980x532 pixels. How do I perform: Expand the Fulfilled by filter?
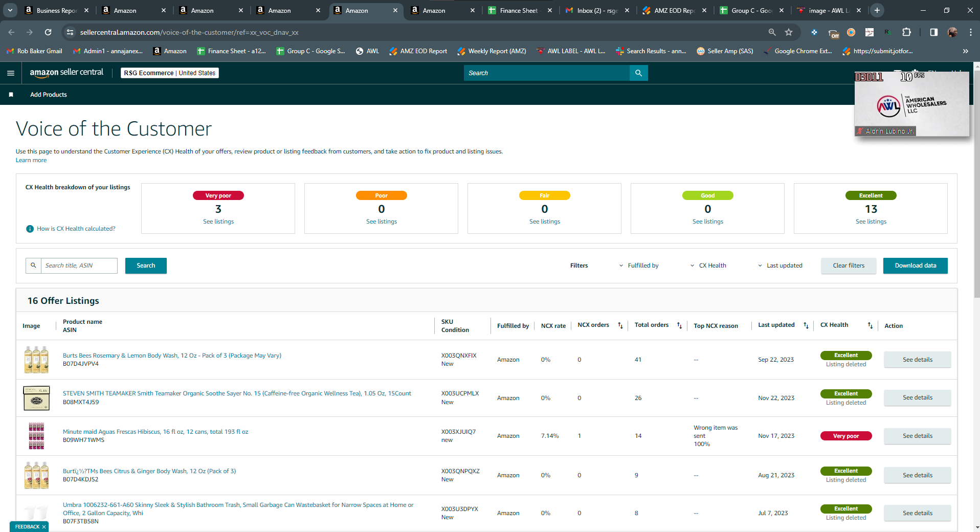(x=639, y=265)
